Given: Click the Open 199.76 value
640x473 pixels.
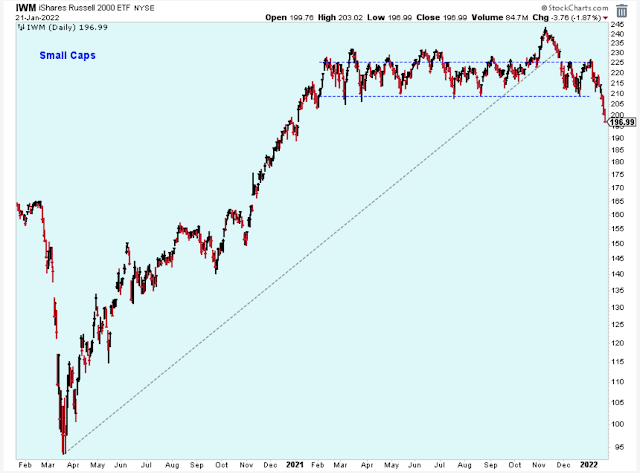Looking at the screenshot, I should coord(289,18).
